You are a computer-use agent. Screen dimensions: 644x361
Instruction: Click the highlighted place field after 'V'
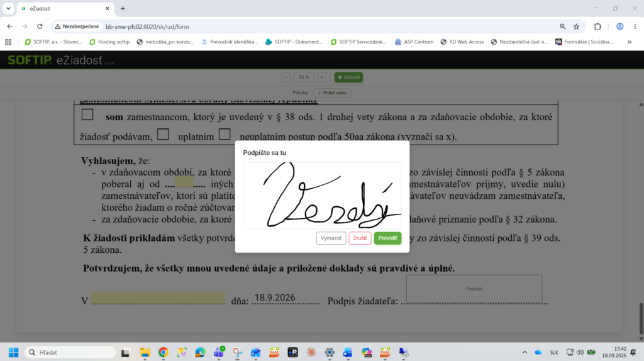(x=158, y=297)
